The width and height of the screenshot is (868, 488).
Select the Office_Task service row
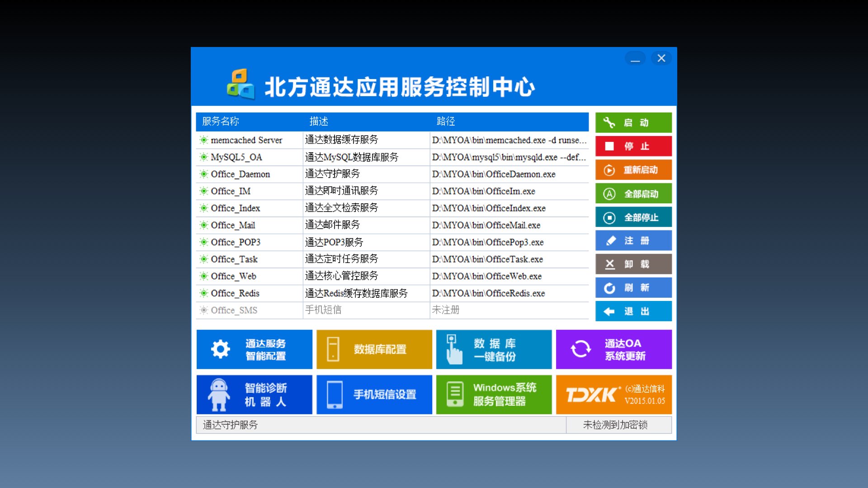pos(392,259)
